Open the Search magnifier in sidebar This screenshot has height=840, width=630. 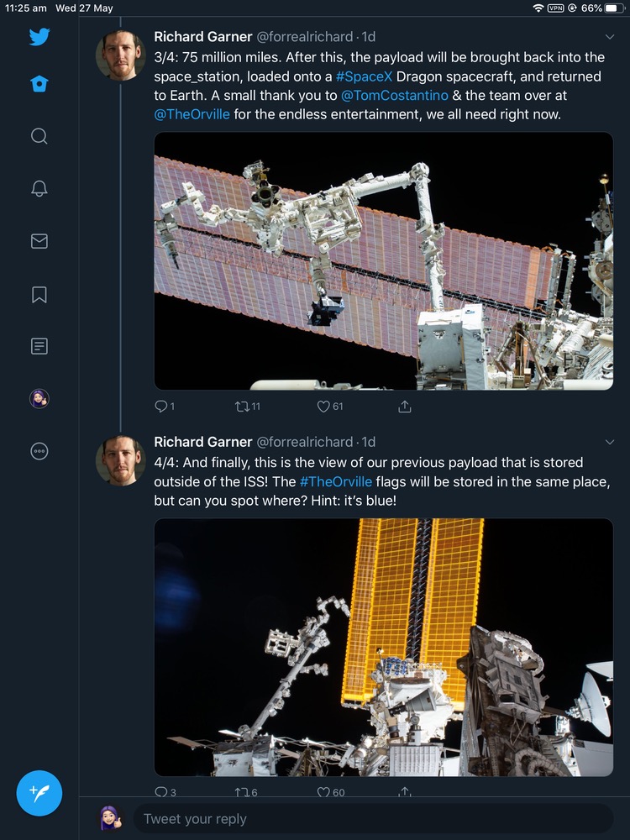pyautogui.click(x=39, y=136)
